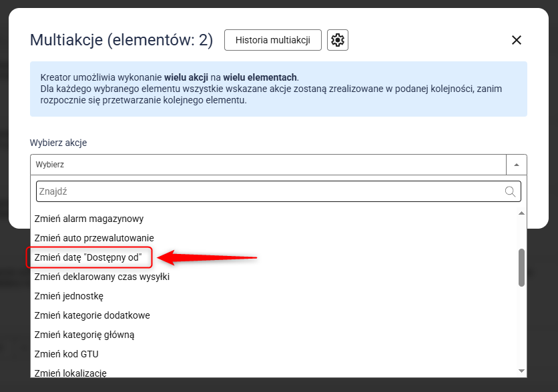The image size is (558, 392).
Task: Collapse dropdown using the arrow button
Action: [x=517, y=165]
